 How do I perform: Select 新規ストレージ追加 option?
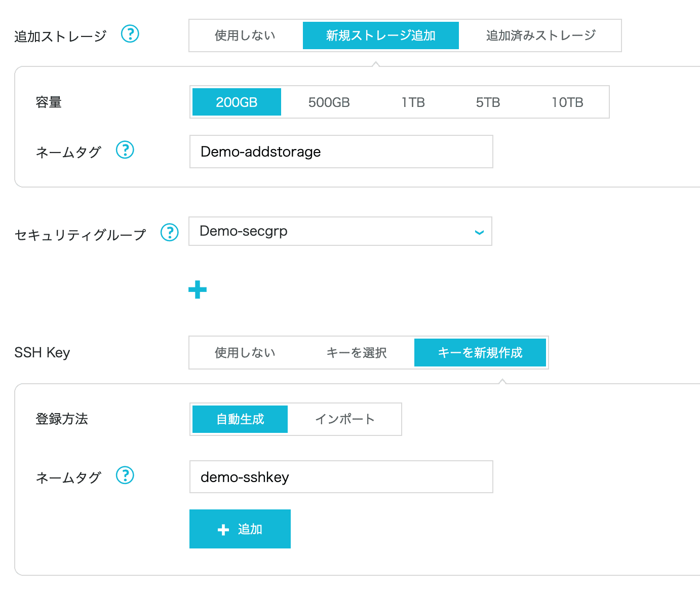tap(381, 35)
